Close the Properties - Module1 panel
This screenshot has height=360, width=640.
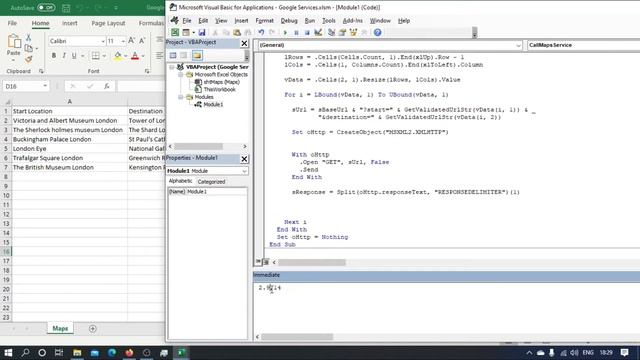click(244, 159)
